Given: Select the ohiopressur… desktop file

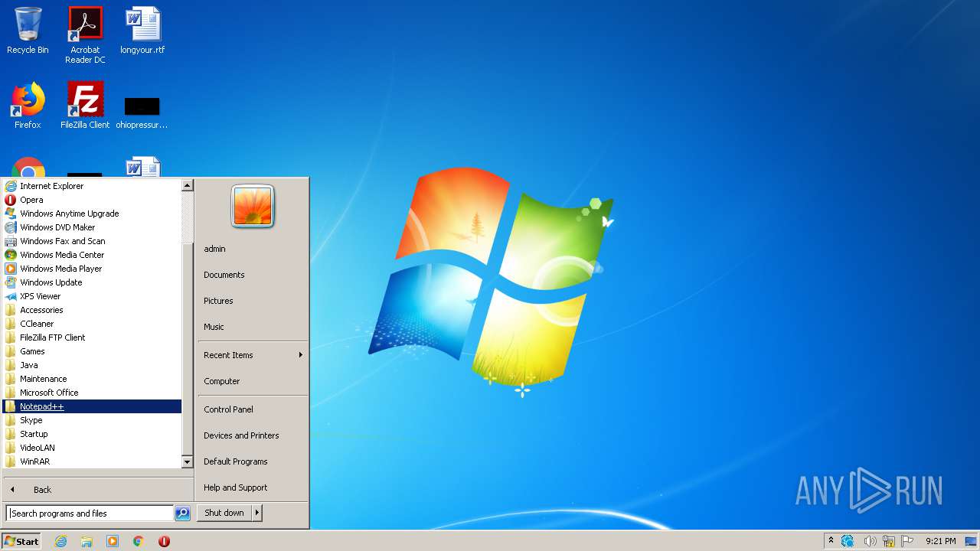Looking at the screenshot, I should pos(142,112).
